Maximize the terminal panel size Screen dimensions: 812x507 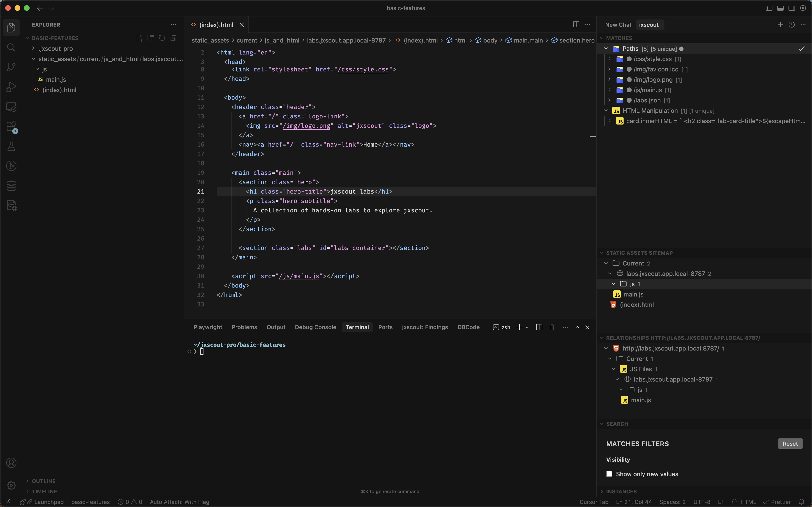click(x=577, y=327)
